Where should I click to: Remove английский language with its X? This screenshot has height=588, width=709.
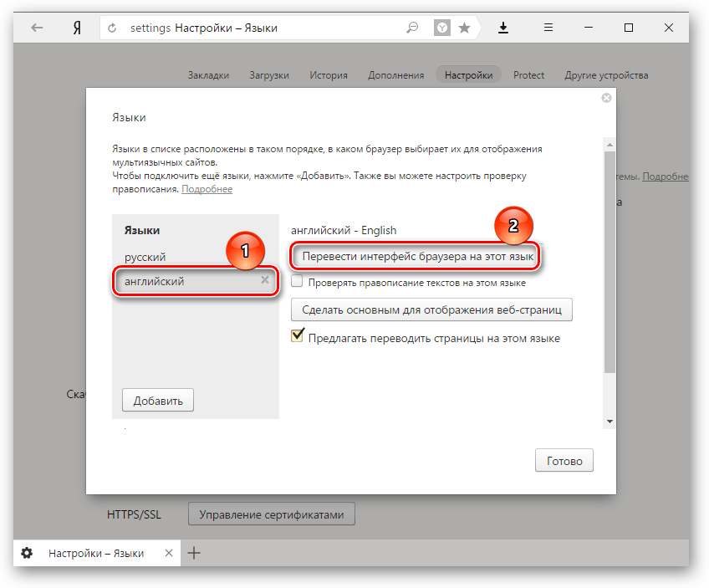click(x=265, y=280)
